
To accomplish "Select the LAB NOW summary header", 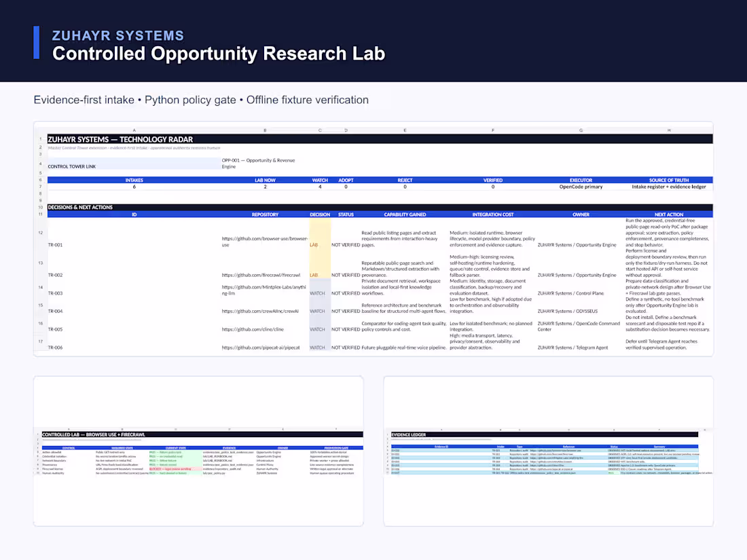I will [265, 180].
